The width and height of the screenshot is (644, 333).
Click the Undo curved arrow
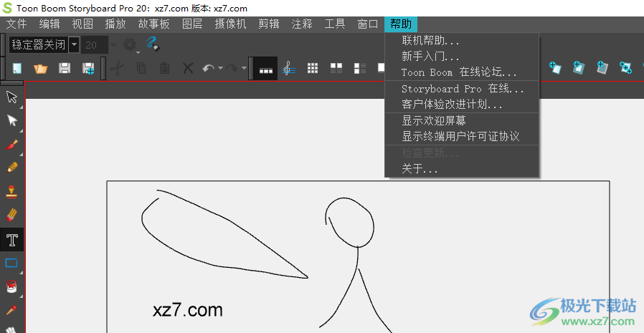[x=209, y=68]
